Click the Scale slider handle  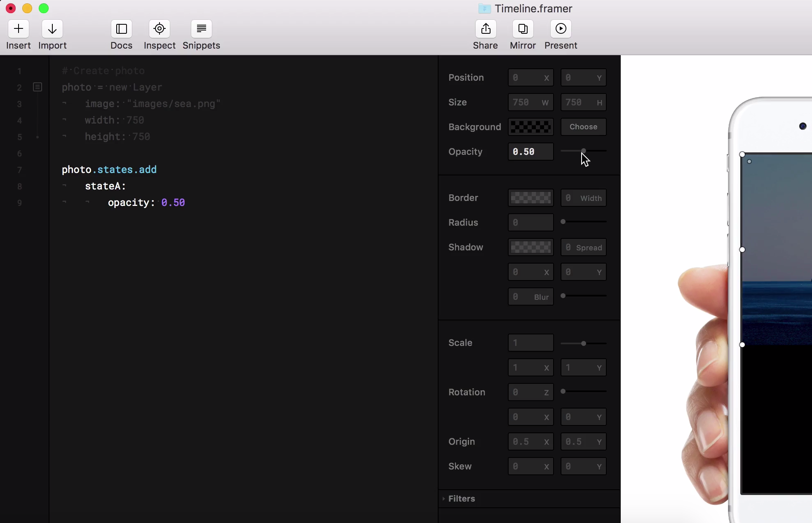(x=584, y=343)
